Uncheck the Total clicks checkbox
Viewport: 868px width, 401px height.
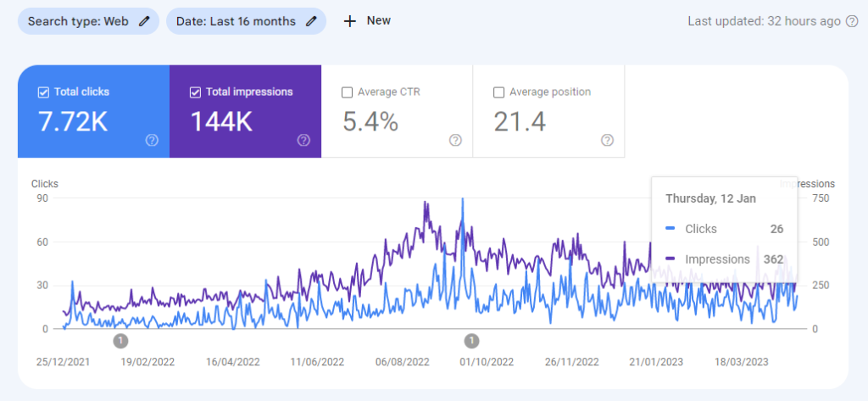click(x=43, y=92)
